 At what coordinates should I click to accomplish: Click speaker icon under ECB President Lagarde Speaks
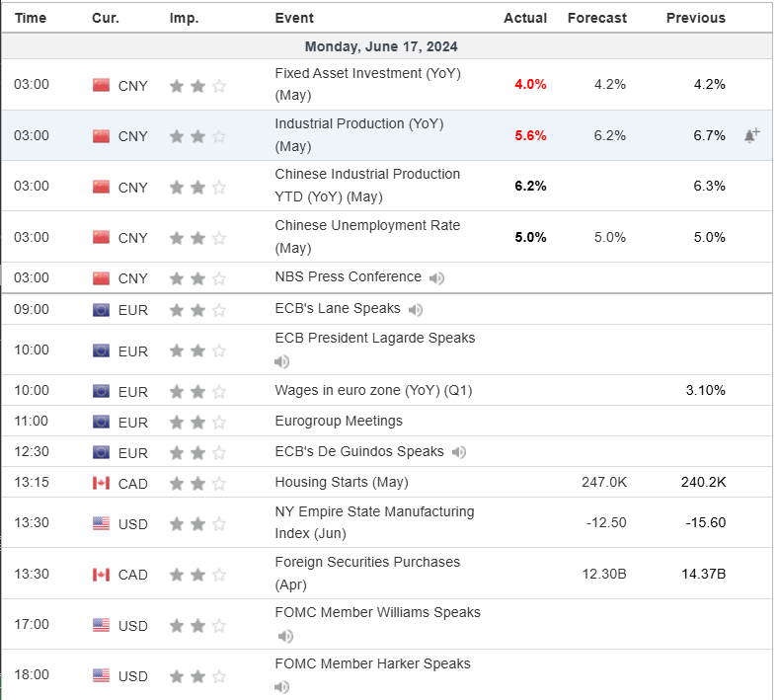[281, 361]
